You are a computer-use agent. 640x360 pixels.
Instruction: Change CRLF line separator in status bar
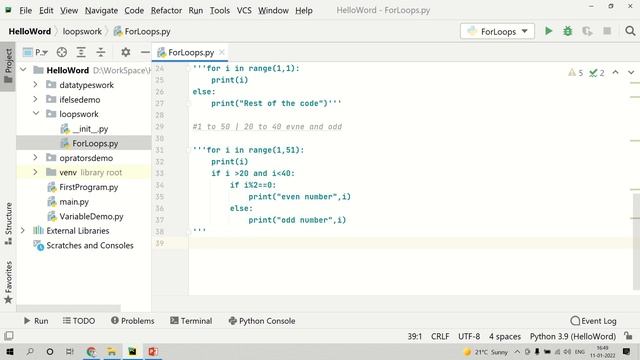(440, 336)
